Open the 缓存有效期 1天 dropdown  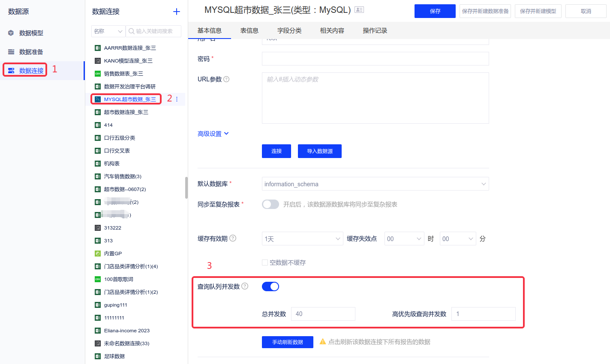point(302,239)
